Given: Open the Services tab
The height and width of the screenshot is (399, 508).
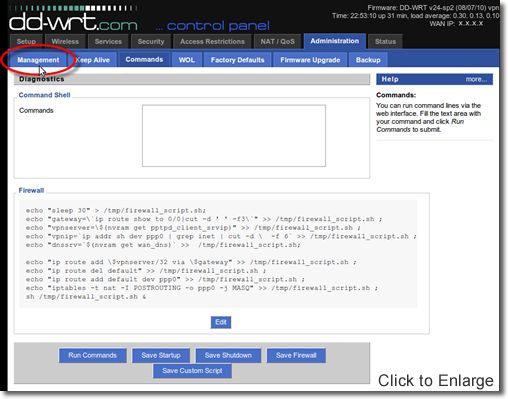Looking at the screenshot, I should click(x=108, y=41).
